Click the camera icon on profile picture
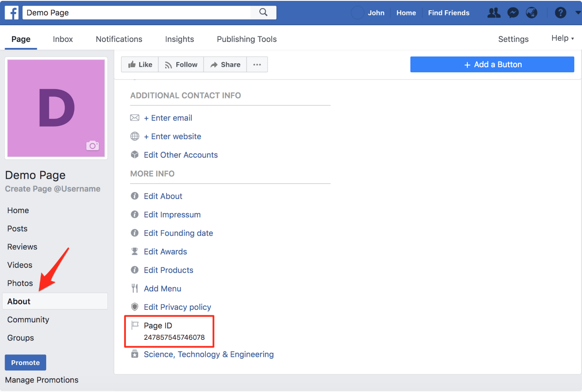Image resolution: width=582 pixels, height=392 pixels. (x=92, y=146)
